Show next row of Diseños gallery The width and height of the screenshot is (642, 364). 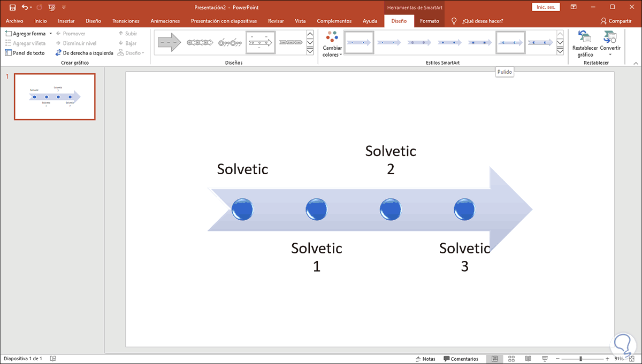point(310,43)
